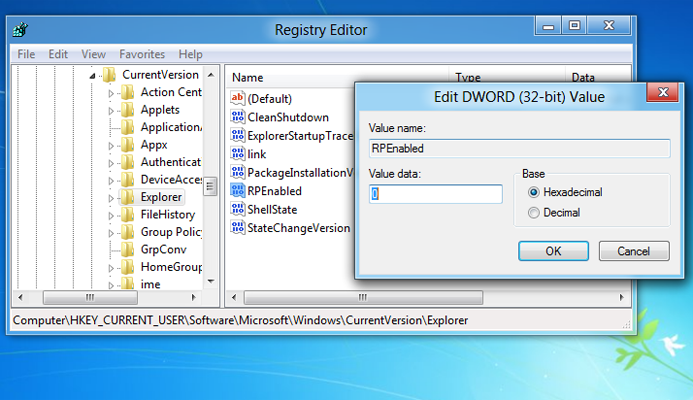
Task: Click the GrpConv folder icon
Action: 128,249
